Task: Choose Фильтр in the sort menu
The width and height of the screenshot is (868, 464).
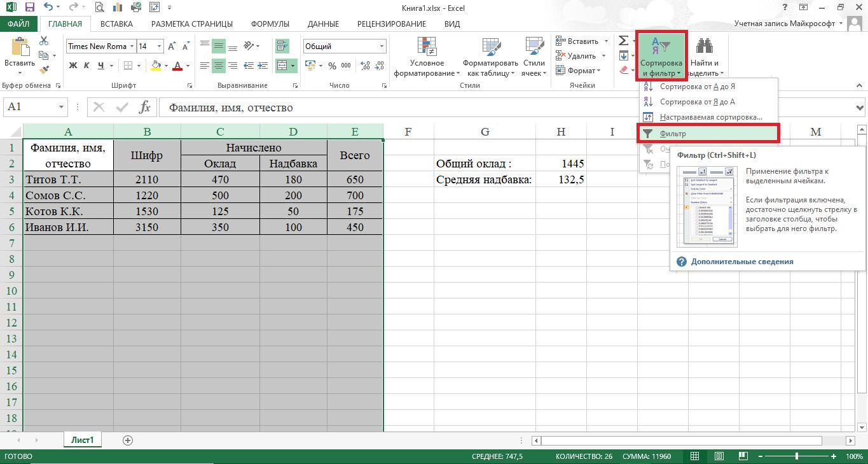Action: pyautogui.click(x=708, y=134)
